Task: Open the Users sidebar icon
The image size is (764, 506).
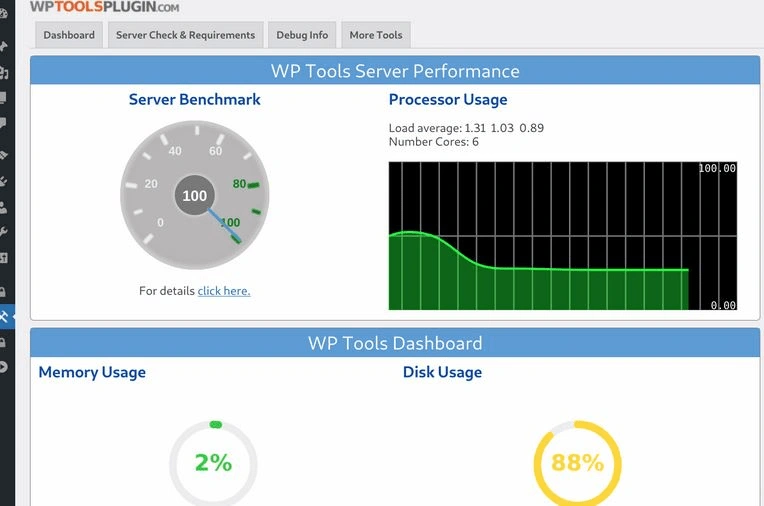Action: point(4,208)
